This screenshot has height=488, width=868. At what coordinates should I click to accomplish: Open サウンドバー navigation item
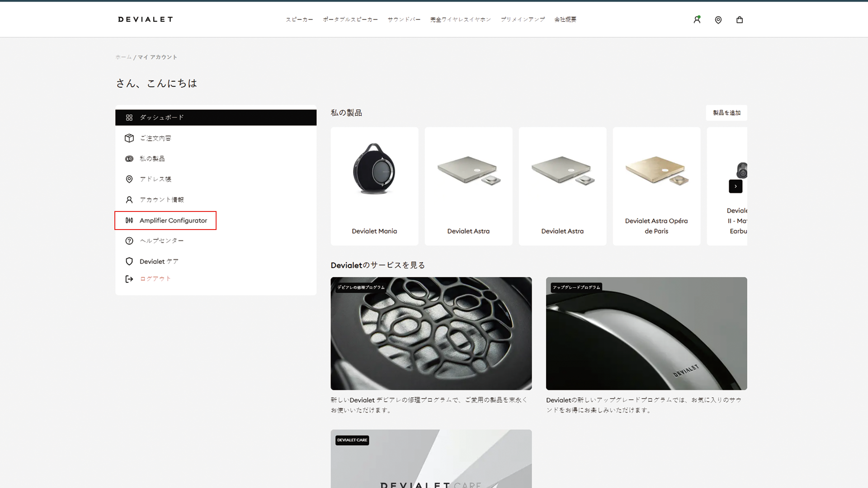[404, 19]
